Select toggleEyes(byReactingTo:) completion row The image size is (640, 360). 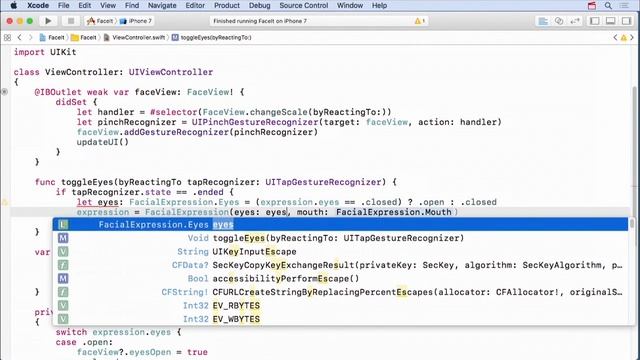point(340,238)
